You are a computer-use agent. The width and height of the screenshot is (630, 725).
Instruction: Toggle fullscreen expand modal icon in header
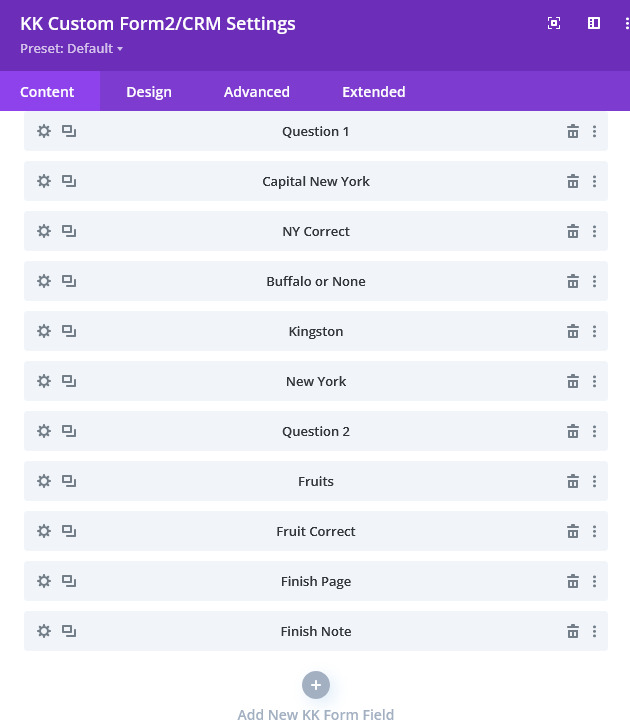pyautogui.click(x=554, y=23)
